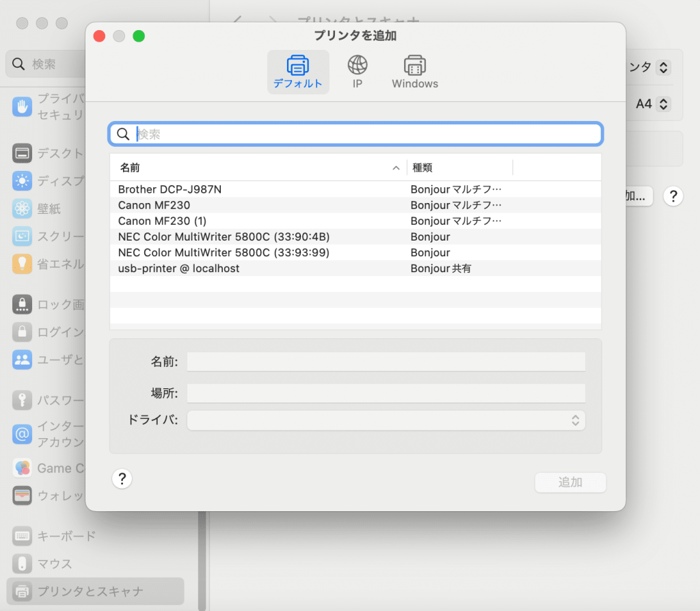Viewport: 700px width, 611px height.
Task: Click the green zoom button of Add Printer dialog
Action: pos(139,36)
